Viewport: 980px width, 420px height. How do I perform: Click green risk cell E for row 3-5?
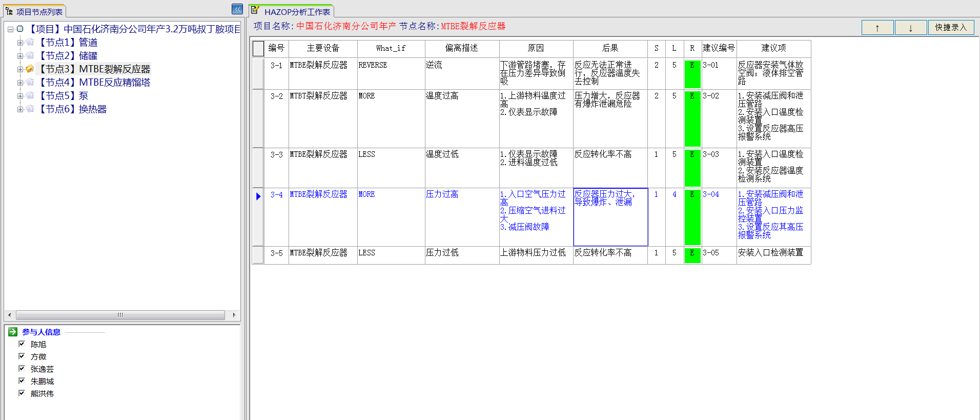[x=692, y=255]
